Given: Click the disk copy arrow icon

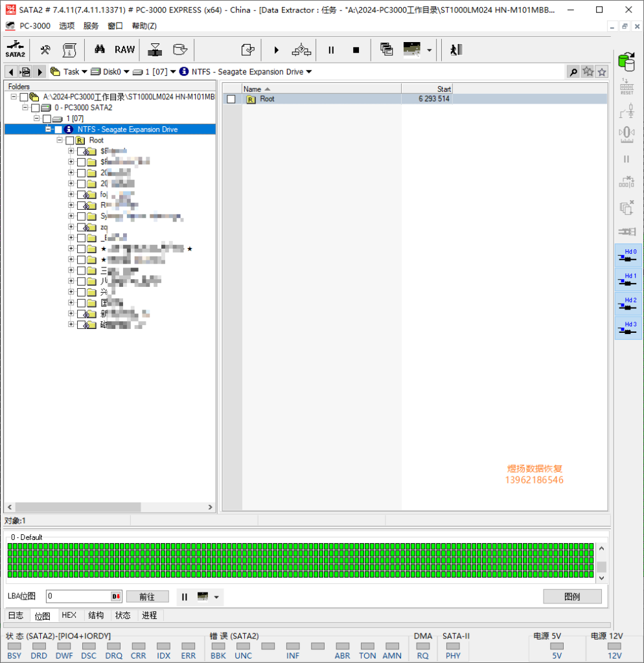Looking at the screenshot, I should [x=180, y=50].
